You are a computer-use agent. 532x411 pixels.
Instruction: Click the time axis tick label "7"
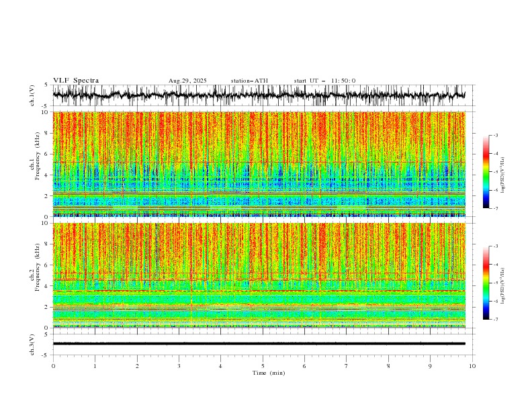pyautogui.click(x=347, y=366)
